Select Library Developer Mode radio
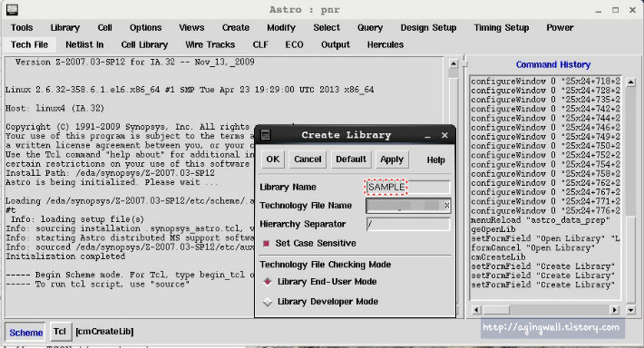Screen dimensions: 644x348 268,302
